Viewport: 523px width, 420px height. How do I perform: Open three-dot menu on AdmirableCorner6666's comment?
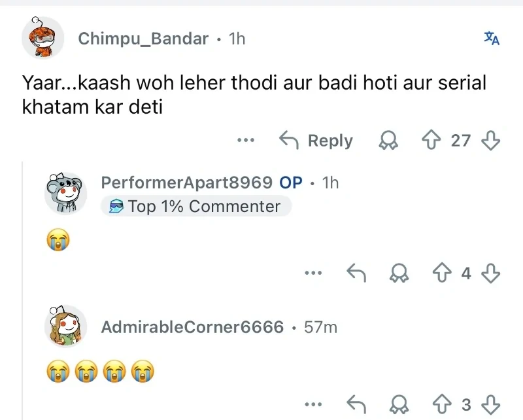(314, 405)
